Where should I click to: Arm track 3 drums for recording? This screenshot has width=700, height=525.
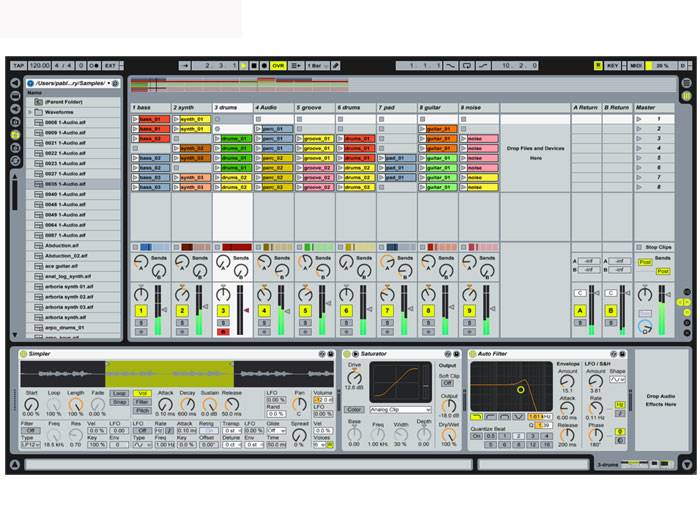point(223,331)
